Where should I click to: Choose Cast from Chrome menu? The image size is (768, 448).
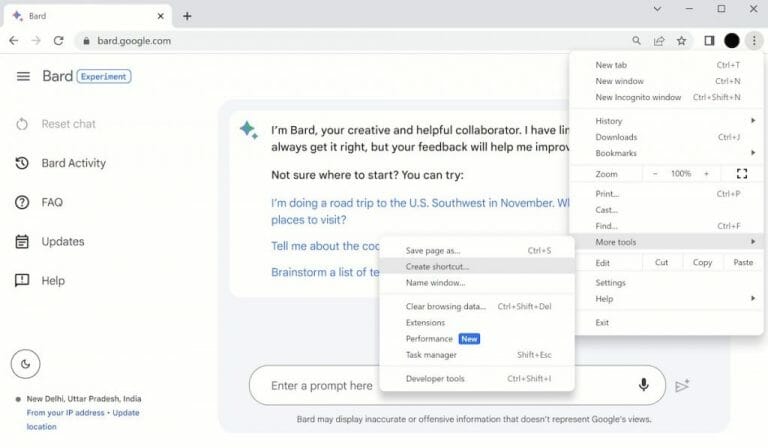pos(668,210)
